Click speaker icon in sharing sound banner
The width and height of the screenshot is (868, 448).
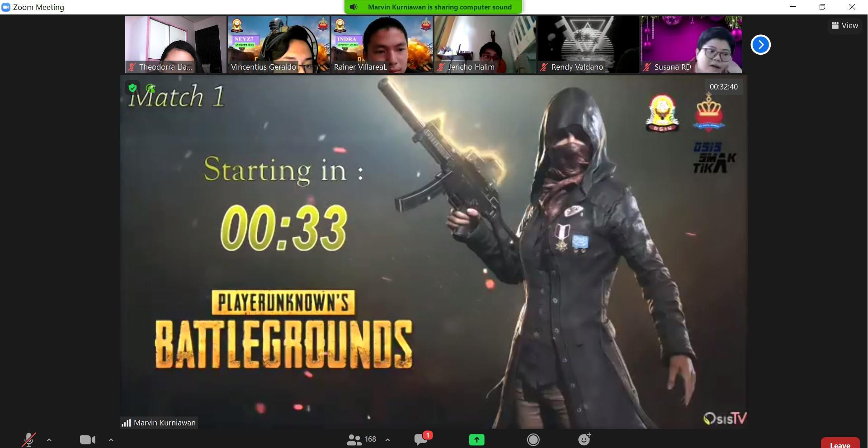pyautogui.click(x=354, y=7)
